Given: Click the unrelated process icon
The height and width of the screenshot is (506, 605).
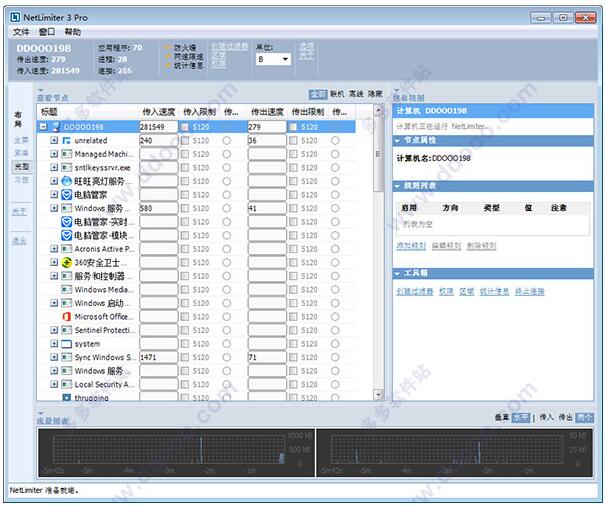Looking at the screenshot, I should click(x=67, y=141).
